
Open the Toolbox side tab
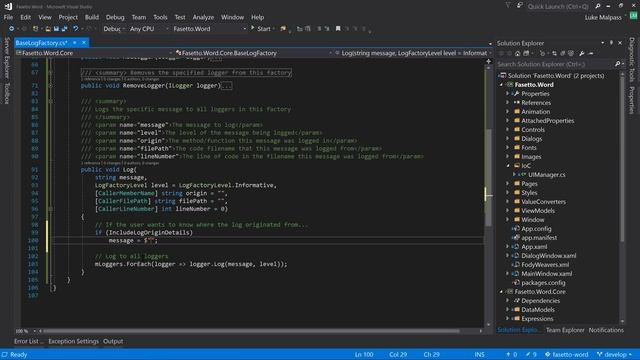click(x=7, y=93)
